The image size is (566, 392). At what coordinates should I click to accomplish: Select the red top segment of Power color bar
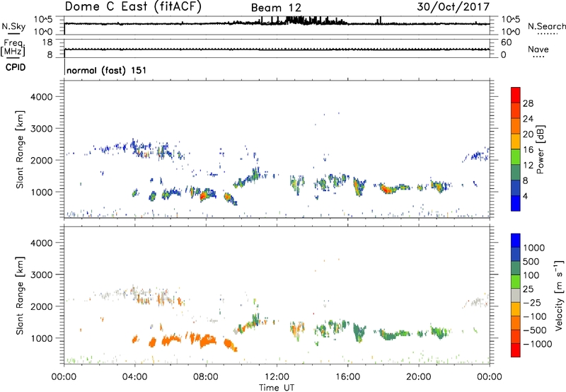click(516, 95)
